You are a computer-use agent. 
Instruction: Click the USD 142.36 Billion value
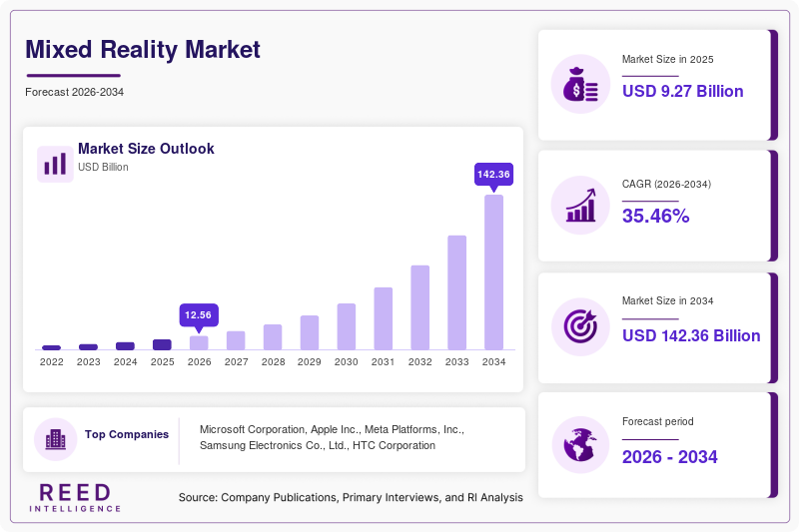coord(691,336)
